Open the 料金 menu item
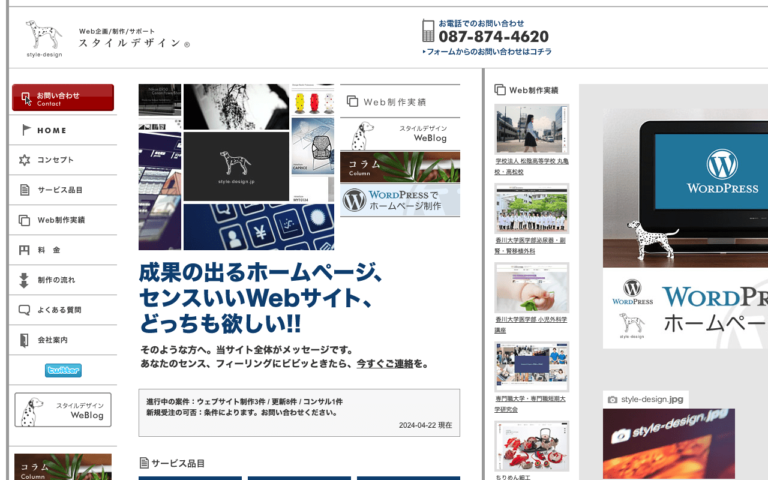The image size is (768, 480). click(x=63, y=250)
